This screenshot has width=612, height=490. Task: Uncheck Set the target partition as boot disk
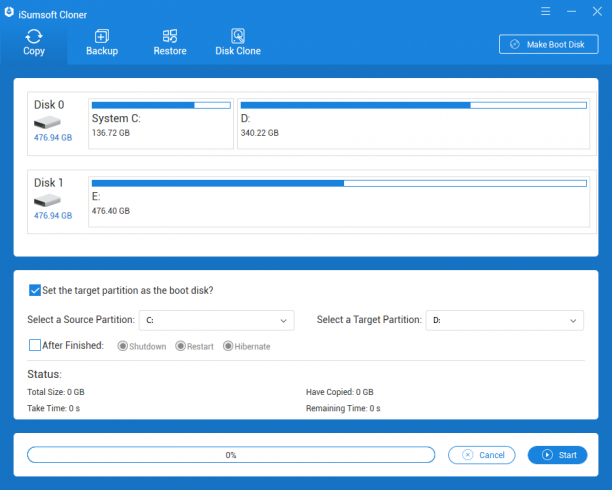click(35, 290)
